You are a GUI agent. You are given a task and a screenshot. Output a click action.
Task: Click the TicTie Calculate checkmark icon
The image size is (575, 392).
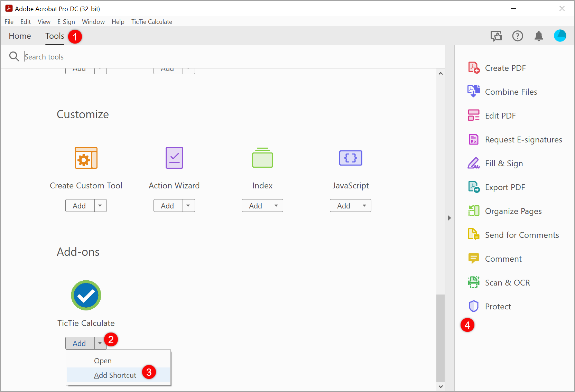86,295
